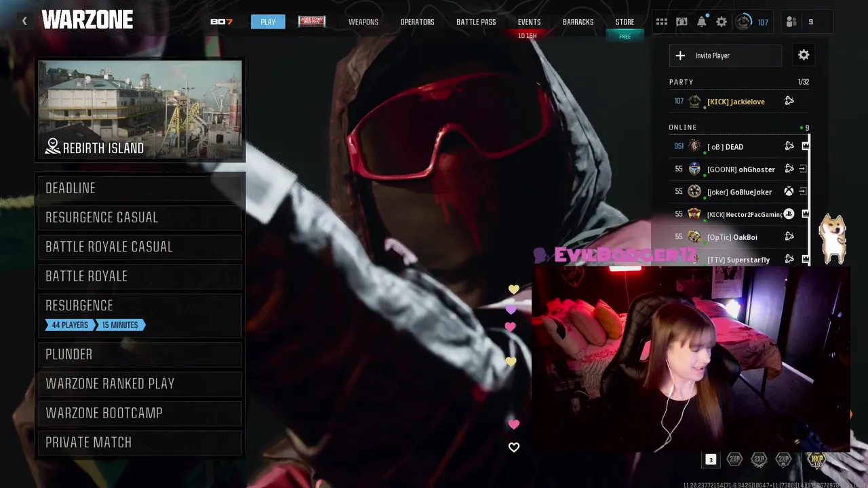Open Private Match
868x488 pixels.
pos(140,442)
